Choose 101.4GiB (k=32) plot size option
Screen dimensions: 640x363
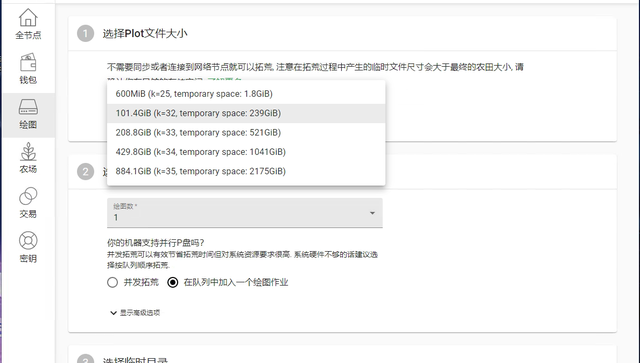pos(246,113)
